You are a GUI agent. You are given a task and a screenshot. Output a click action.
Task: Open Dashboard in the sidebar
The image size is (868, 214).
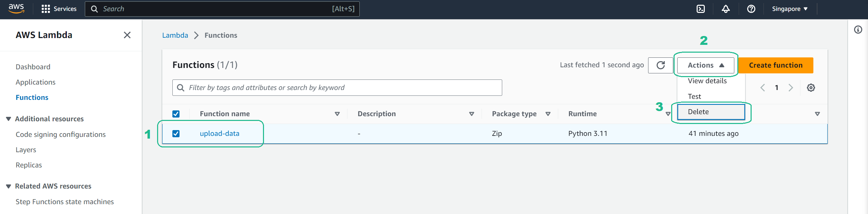33,67
